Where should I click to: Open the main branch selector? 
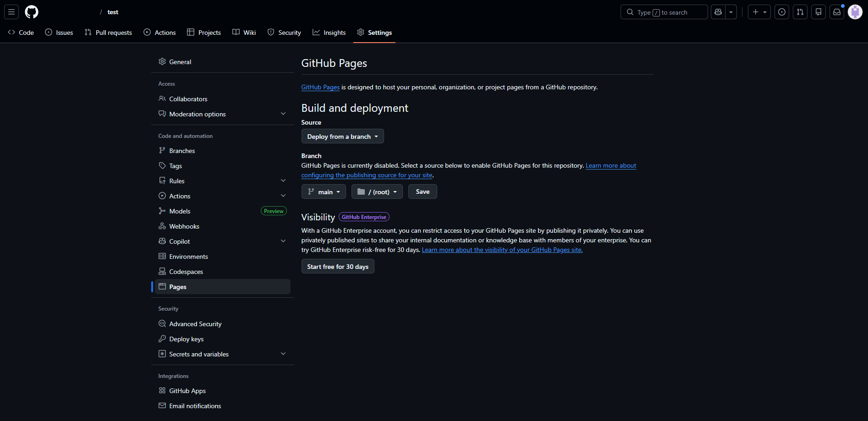324,191
